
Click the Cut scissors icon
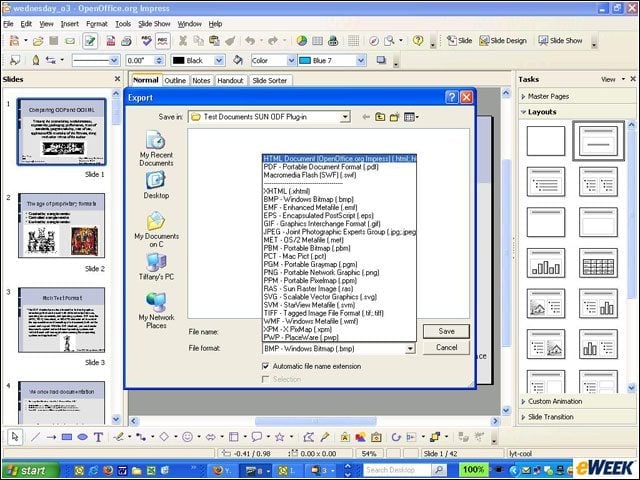pyautogui.click(x=183, y=40)
